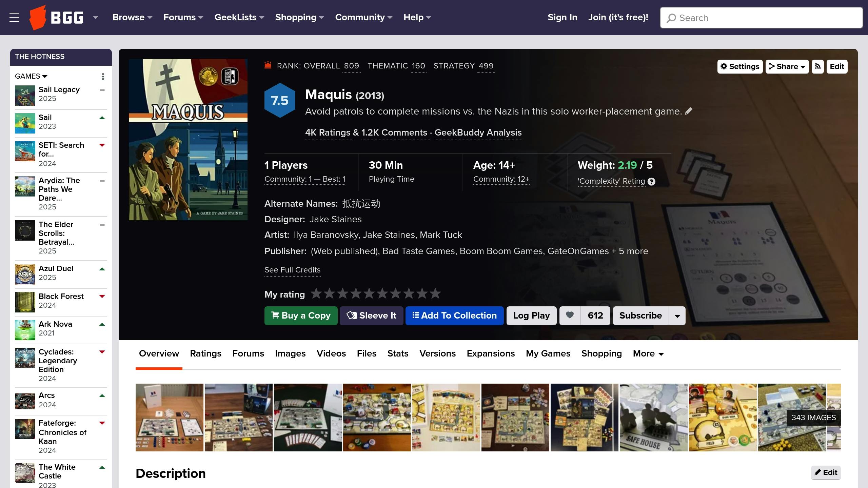The width and height of the screenshot is (868, 488).
Task: Click the Maquis box cover image
Action: point(188,140)
